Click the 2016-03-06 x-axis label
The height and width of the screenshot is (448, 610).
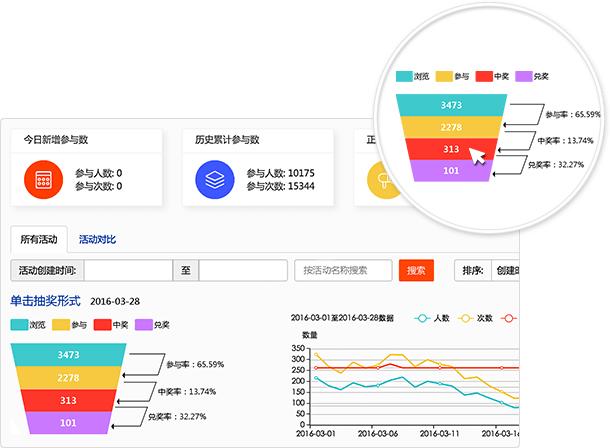(378, 434)
